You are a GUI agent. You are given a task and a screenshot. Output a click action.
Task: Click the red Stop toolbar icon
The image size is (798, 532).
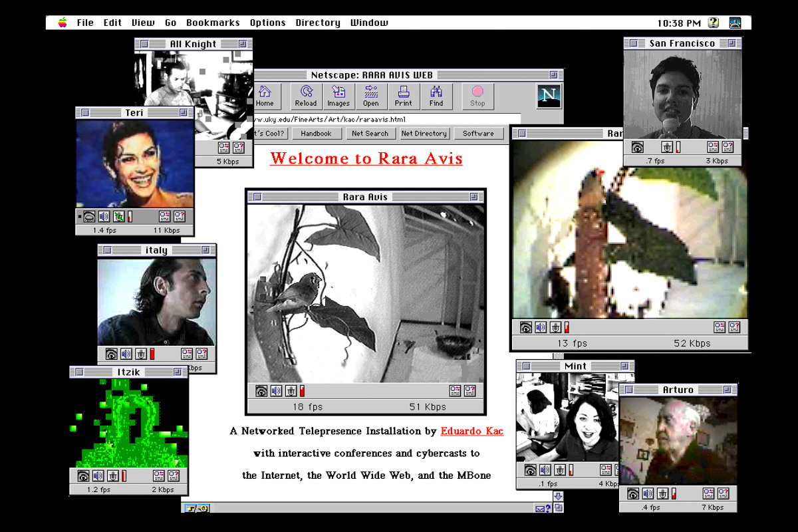477,96
